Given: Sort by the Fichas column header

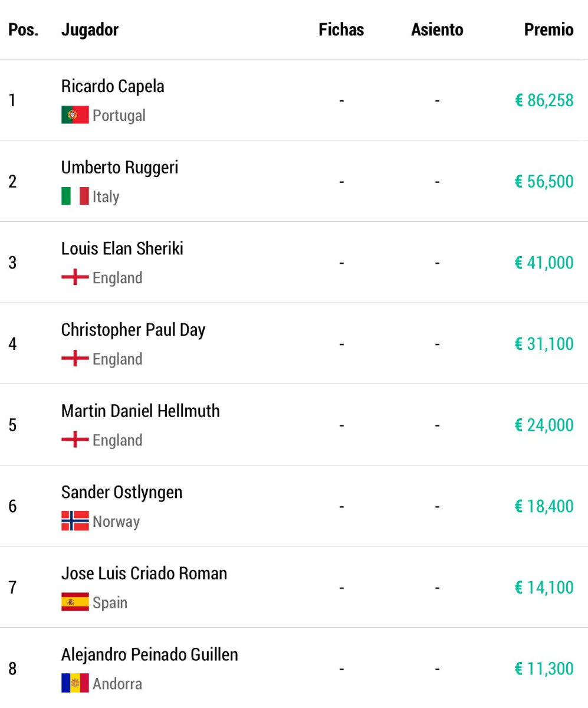Looking at the screenshot, I should [x=341, y=30].
